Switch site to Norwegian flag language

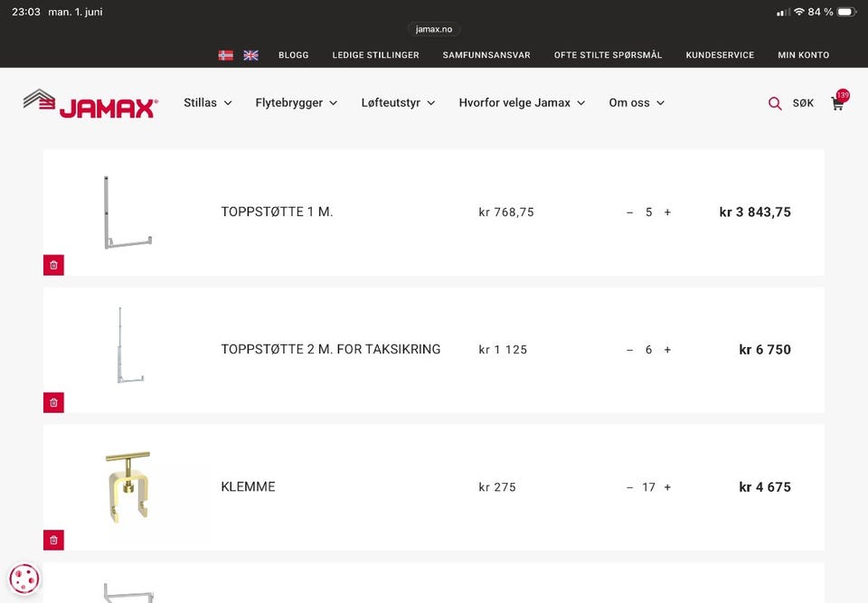point(225,55)
